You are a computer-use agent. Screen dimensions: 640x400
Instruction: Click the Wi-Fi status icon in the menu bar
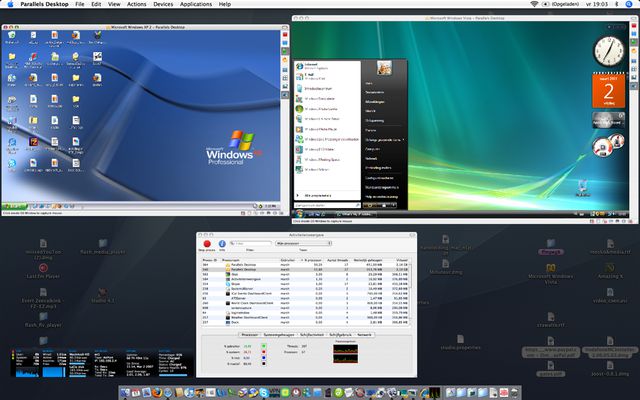(x=534, y=4)
